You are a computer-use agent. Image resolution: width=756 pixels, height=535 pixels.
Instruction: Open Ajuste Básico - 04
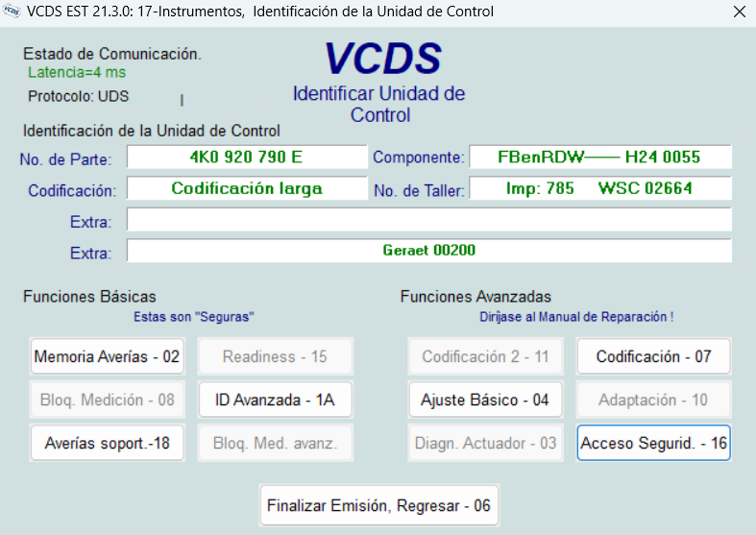pyautogui.click(x=485, y=400)
